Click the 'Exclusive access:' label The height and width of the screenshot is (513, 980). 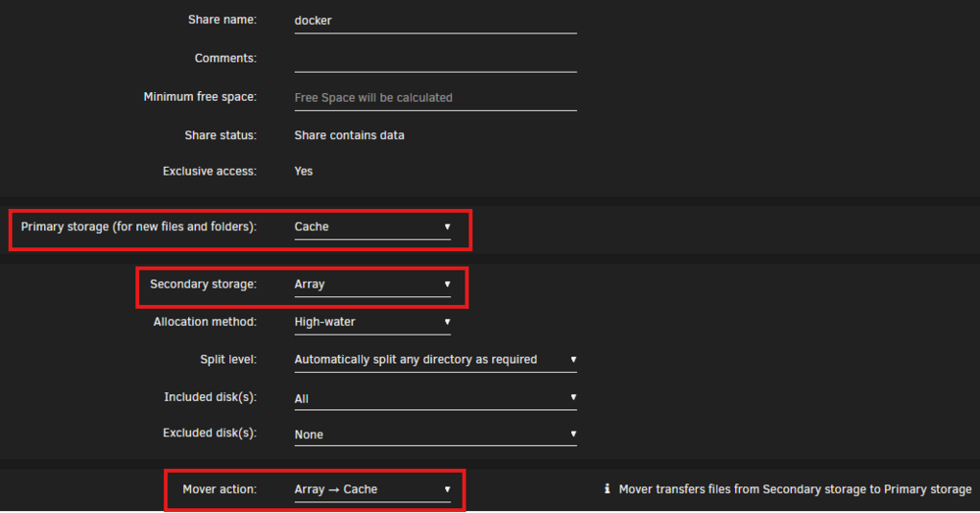[210, 172]
